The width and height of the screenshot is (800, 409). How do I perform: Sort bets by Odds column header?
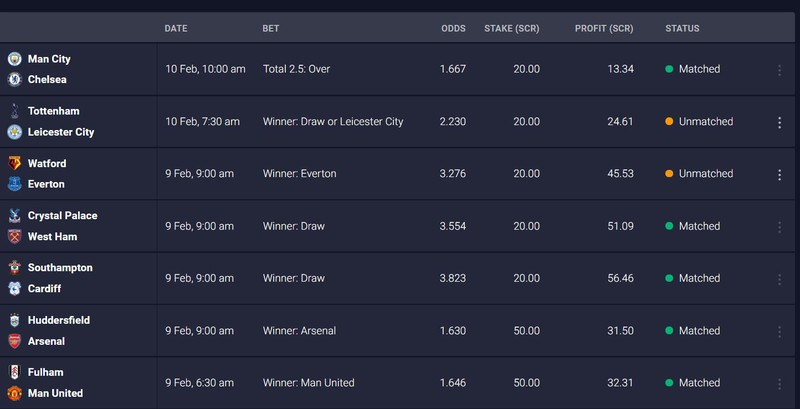[x=453, y=28]
